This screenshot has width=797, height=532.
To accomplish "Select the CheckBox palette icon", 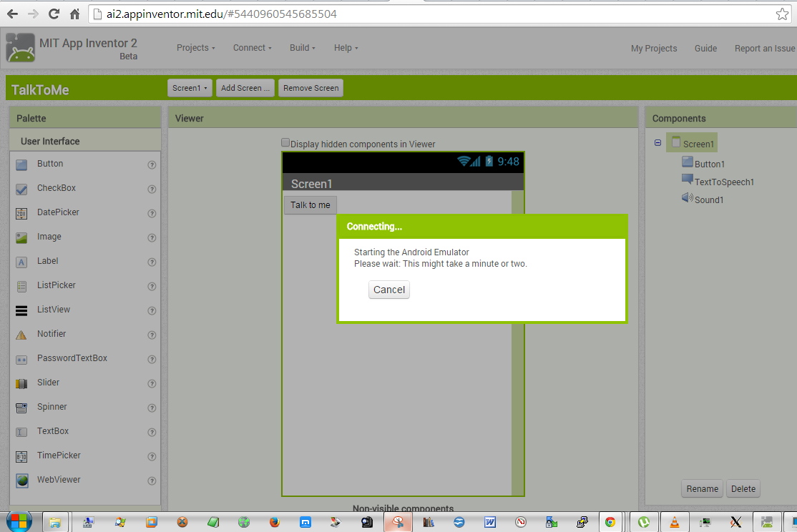I will point(21,189).
